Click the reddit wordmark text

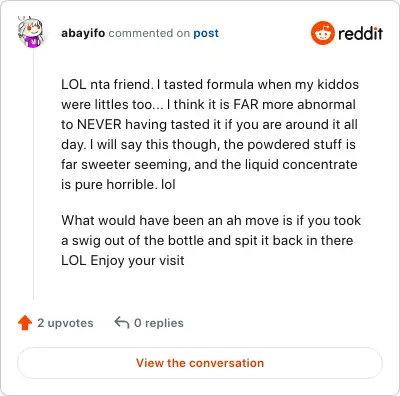coord(360,33)
